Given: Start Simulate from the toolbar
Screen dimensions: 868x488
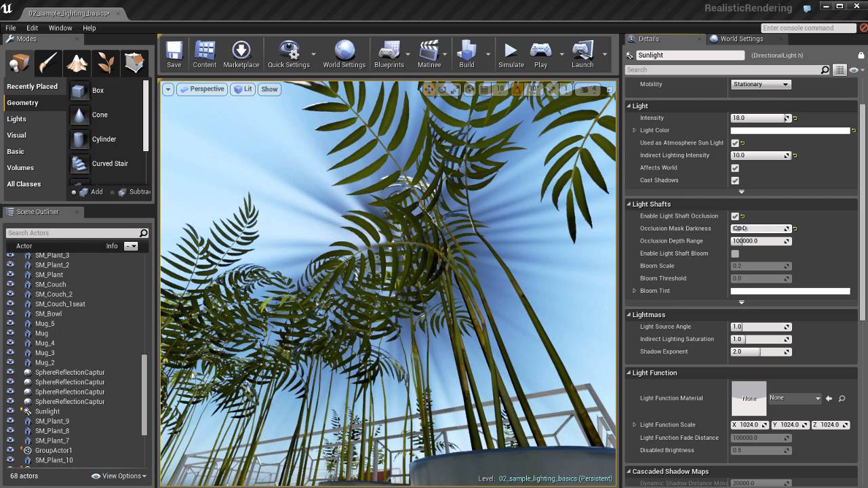Looking at the screenshot, I should pyautogui.click(x=511, y=54).
